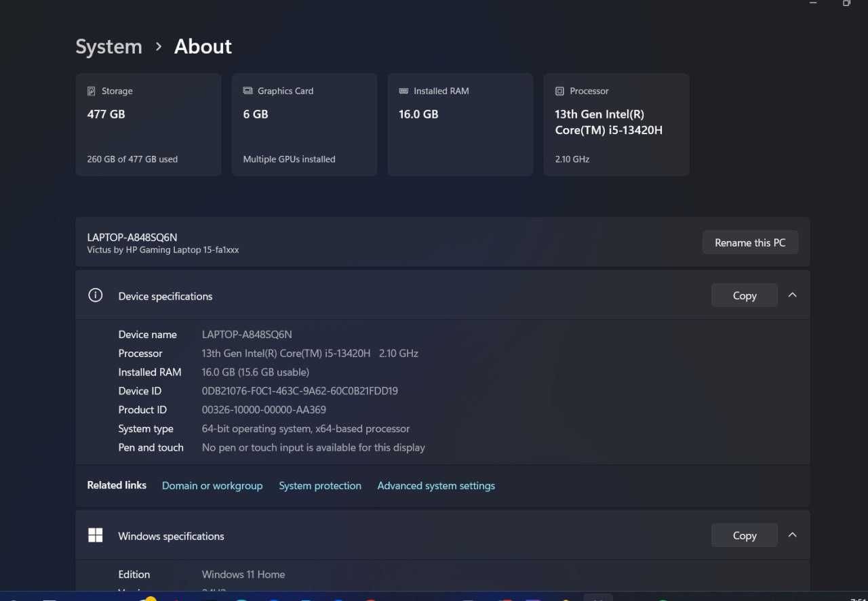Screen dimensions: 868x601
Task: Minimize the Settings window
Action: point(813,3)
